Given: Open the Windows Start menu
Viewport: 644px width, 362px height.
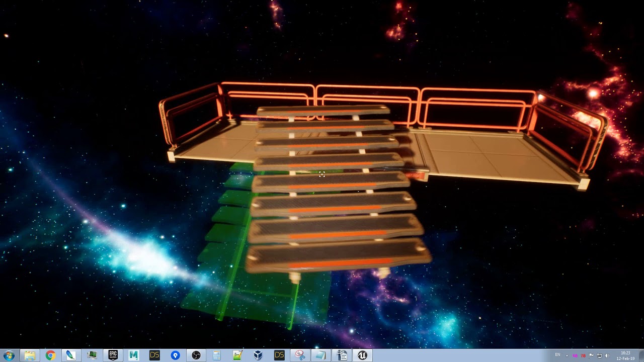Looking at the screenshot, I should pos(9,355).
